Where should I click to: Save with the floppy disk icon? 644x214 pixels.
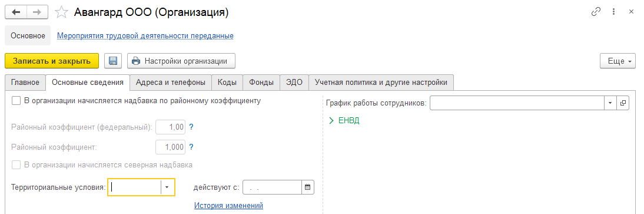[x=113, y=61]
